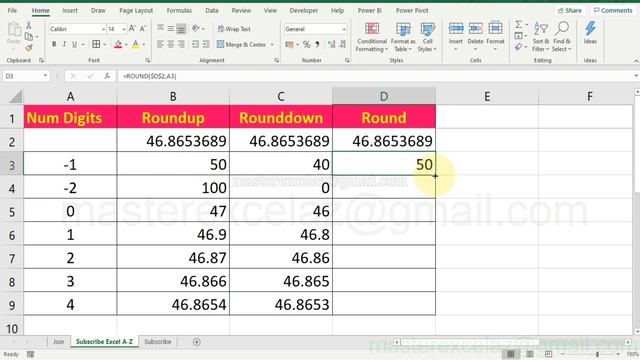Click Merge & Center button
The width and height of the screenshot is (640, 360).
click(x=242, y=44)
